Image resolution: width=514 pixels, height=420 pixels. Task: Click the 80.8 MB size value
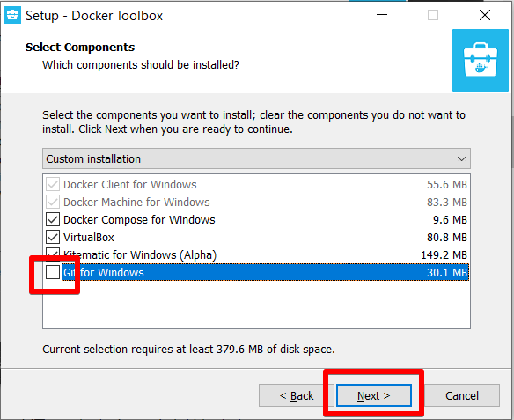[x=447, y=237]
